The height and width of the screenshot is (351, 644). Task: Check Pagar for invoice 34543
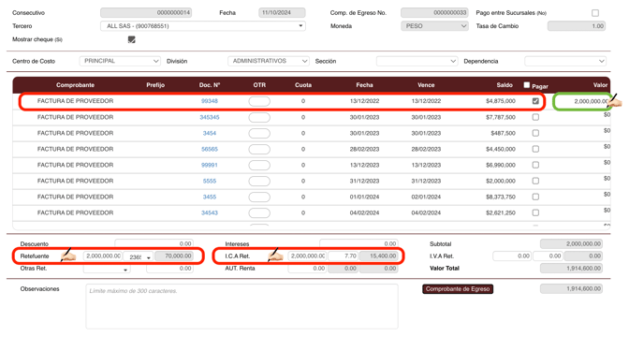535,212
